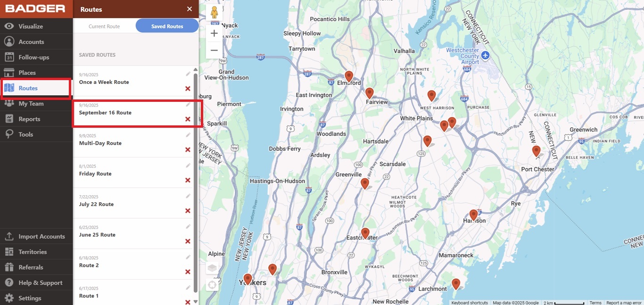Click the Help & Support question icon
The height and width of the screenshot is (305, 644).
(x=9, y=283)
